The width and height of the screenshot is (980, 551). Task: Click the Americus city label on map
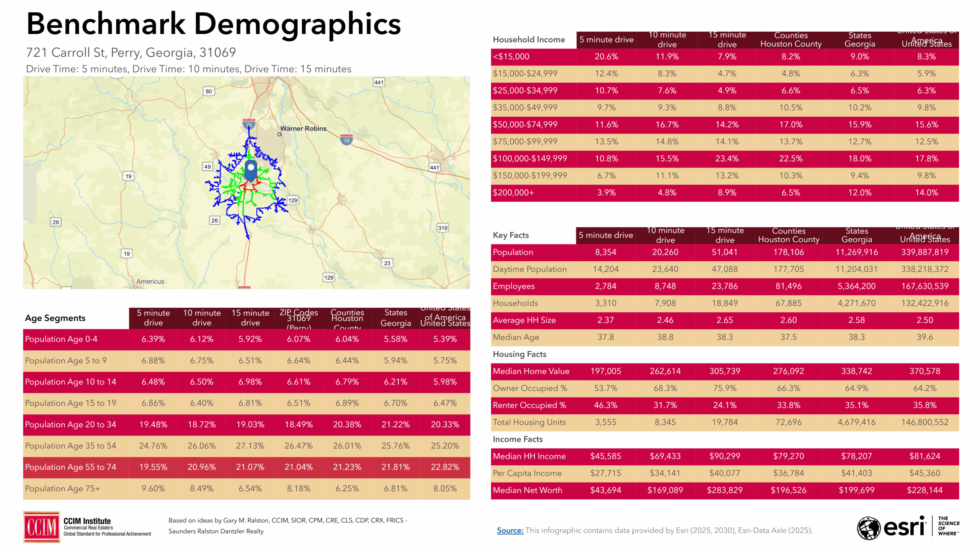[150, 281]
